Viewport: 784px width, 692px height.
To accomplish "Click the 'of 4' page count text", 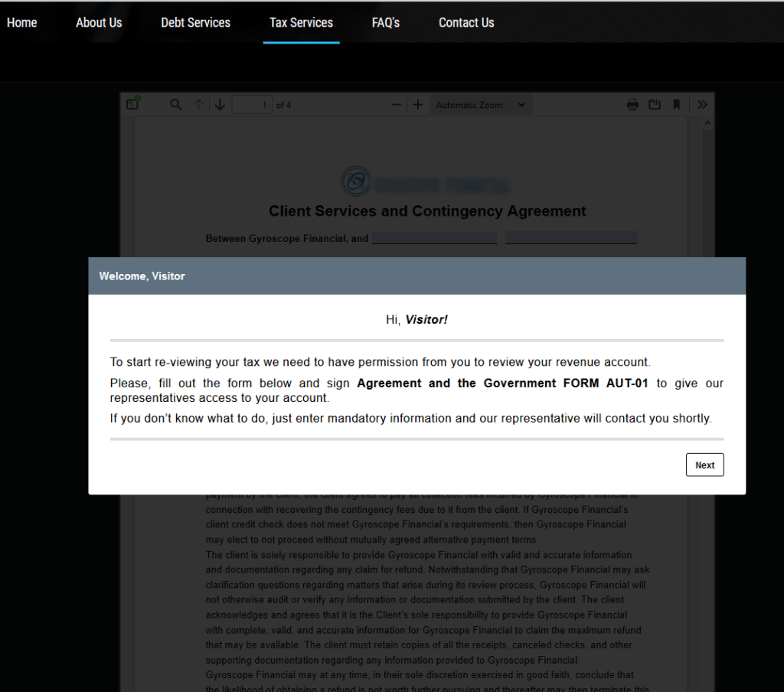I will click(283, 105).
